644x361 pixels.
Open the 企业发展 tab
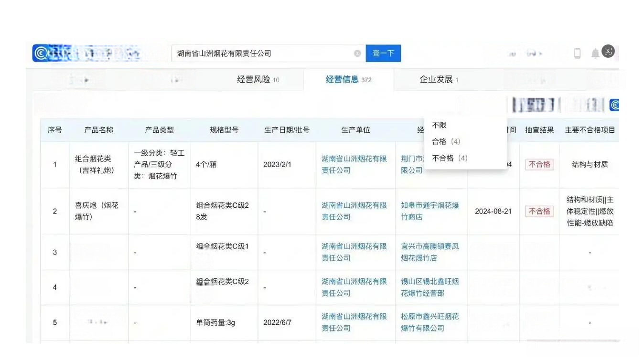coord(439,80)
